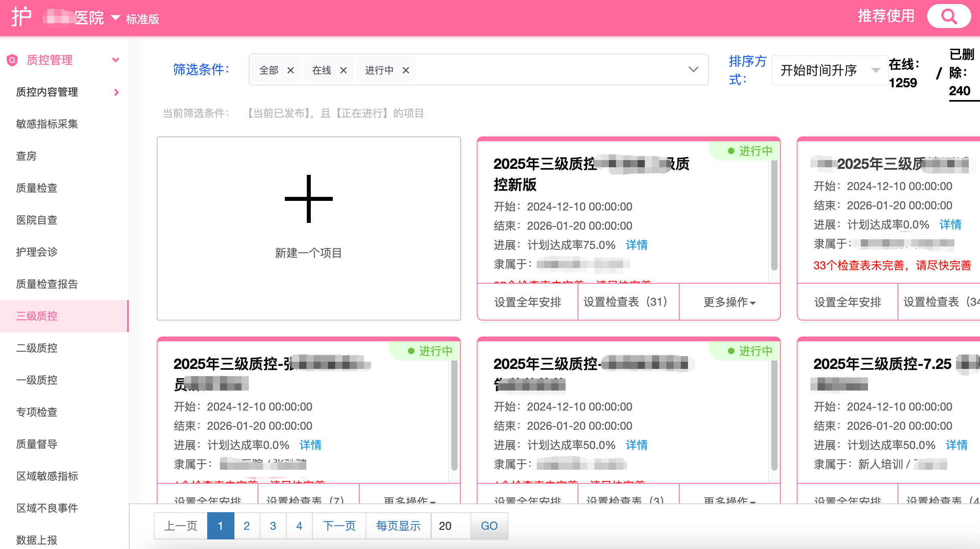Open 质量检查报告 sidebar item
Viewport: 980px width, 549px height.
pos(47,284)
